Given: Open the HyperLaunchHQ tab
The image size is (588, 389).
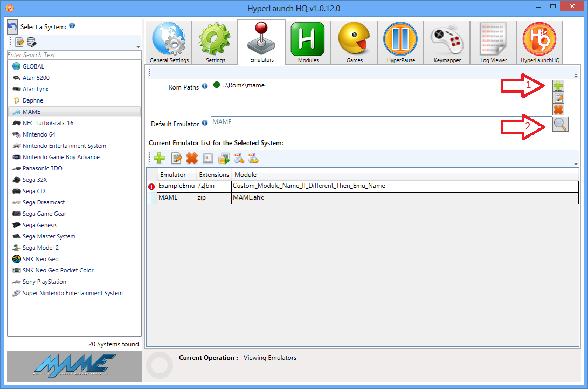Looking at the screenshot, I should (x=539, y=43).
